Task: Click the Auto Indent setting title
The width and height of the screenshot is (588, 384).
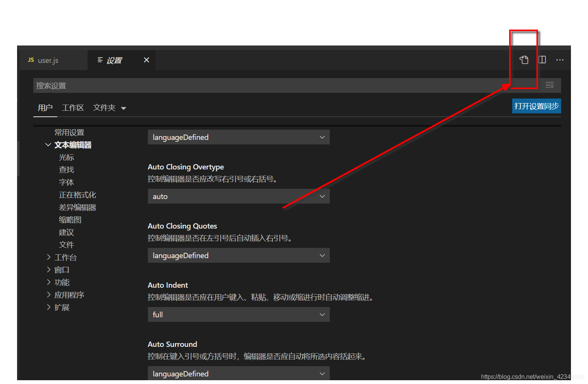Action: (x=168, y=285)
